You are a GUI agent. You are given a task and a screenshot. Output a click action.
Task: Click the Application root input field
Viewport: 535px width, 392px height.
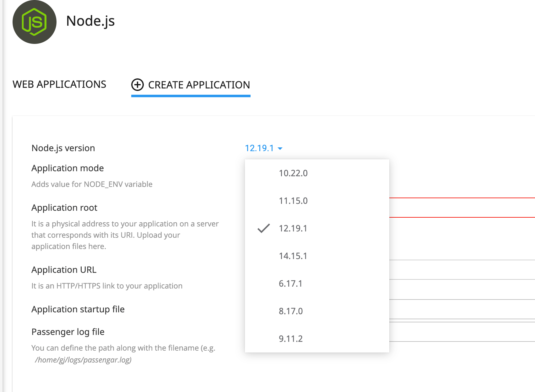pyautogui.click(x=462, y=208)
